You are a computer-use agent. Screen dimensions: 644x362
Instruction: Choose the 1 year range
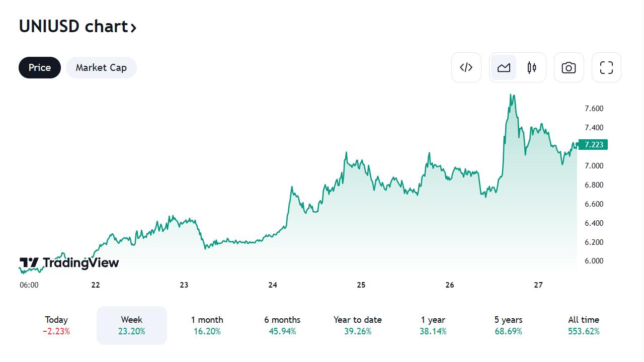click(433, 325)
